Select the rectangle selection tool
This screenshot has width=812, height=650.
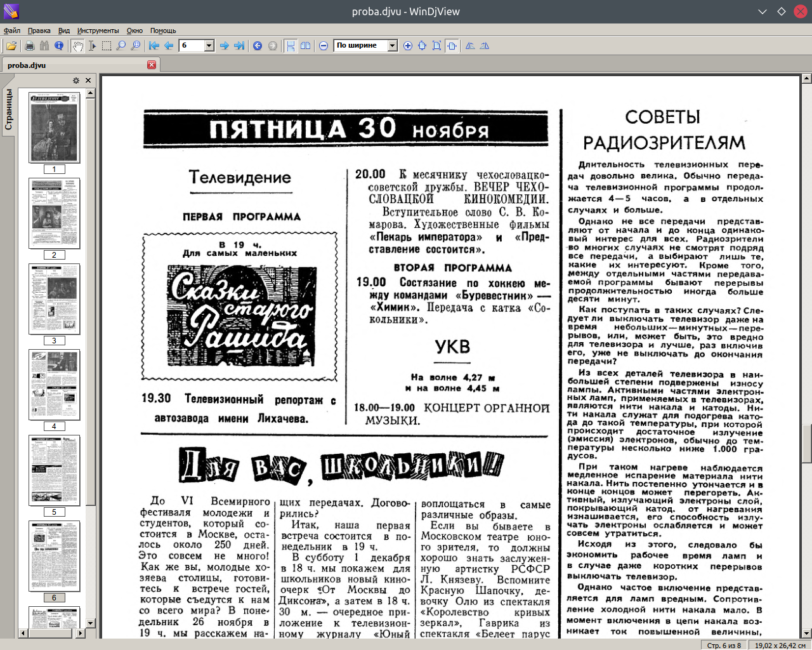coord(107,46)
